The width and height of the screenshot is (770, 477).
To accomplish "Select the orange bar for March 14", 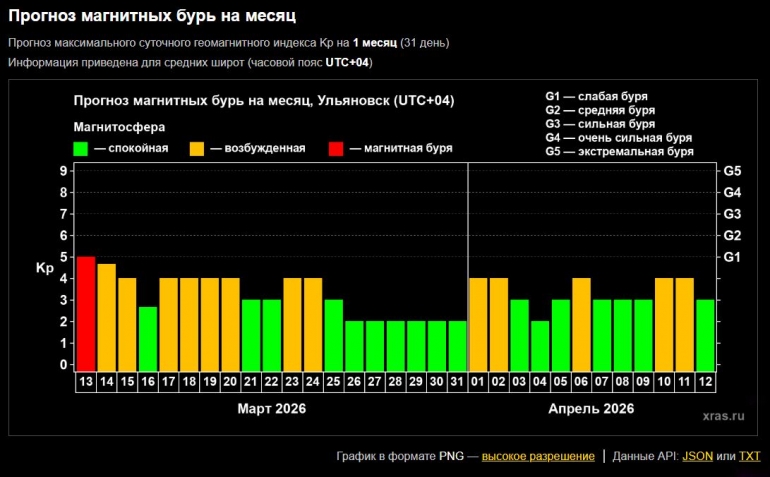I will tap(107, 317).
